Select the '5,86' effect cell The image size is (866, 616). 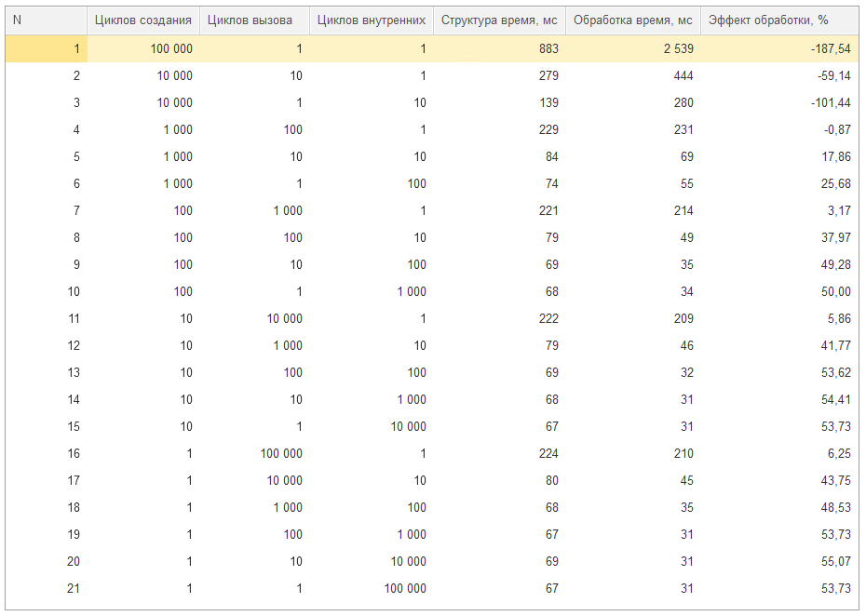779,319
